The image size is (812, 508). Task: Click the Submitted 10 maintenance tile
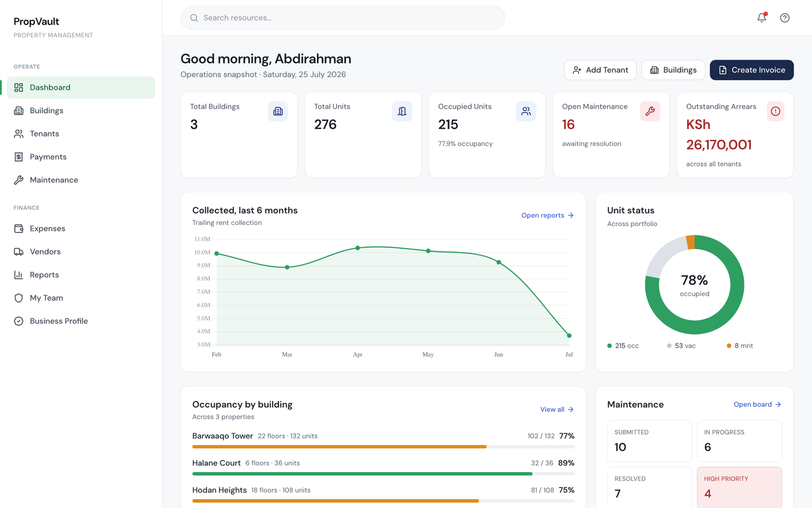[x=650, y=441]
